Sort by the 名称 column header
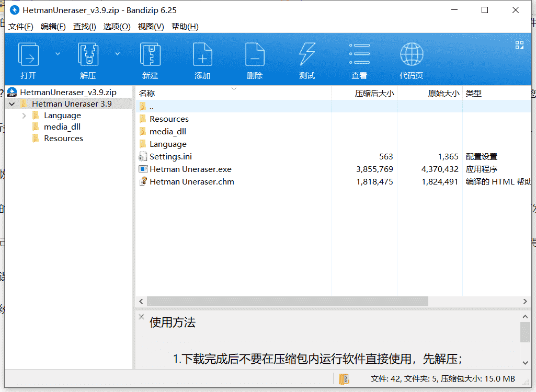Image resolution: width=536 pixels, height=392 pixels. pos(147,94)
